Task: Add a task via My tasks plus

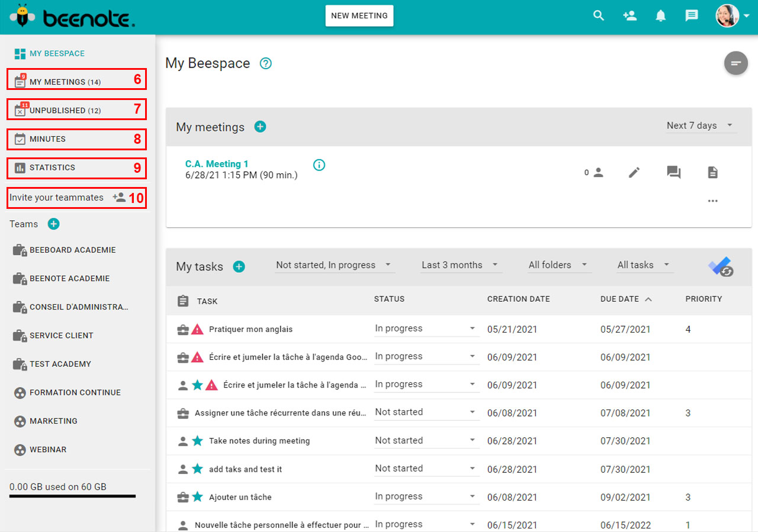Action: (x=239, y=267)
